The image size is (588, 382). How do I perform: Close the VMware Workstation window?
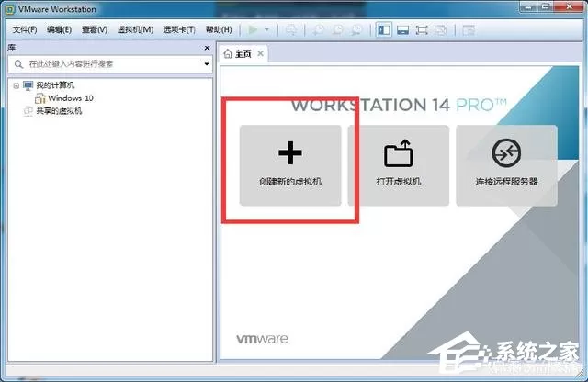(569, 6)
